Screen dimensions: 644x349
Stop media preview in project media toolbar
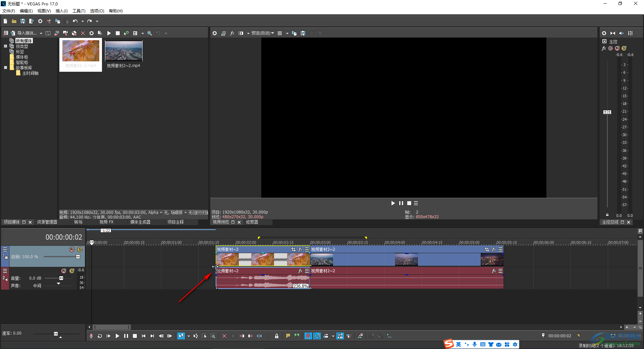tap(118, 33)
